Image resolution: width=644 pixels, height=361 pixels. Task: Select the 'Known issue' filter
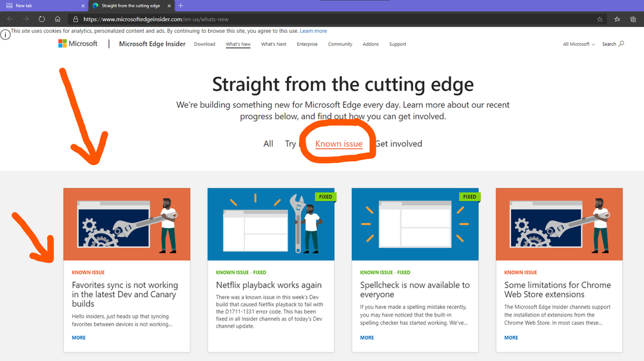pyautogui.click(x=339, y=144)
